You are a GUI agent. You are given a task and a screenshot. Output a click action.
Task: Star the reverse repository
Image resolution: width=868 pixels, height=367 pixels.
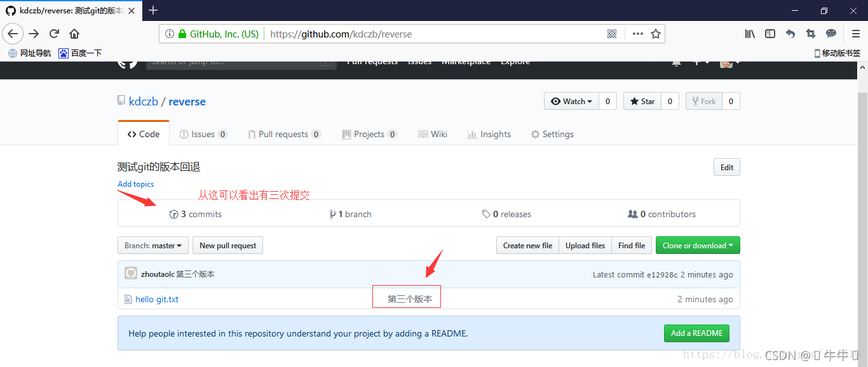click(642, 101)
